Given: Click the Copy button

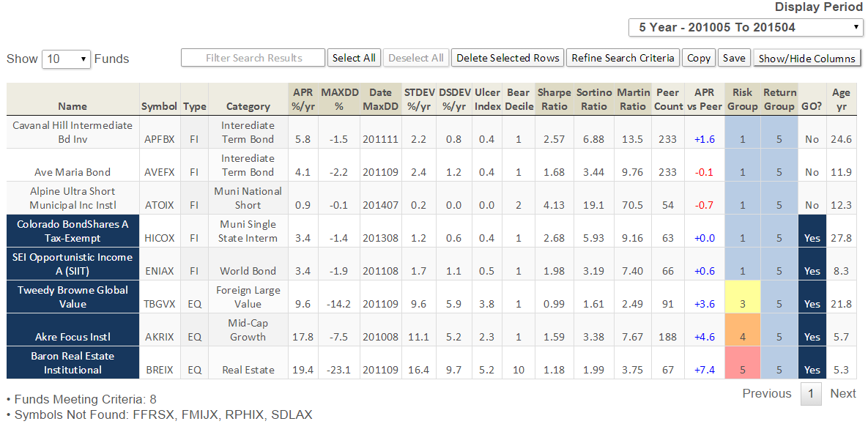Looking at the screenshot, I should pos(699,58).
